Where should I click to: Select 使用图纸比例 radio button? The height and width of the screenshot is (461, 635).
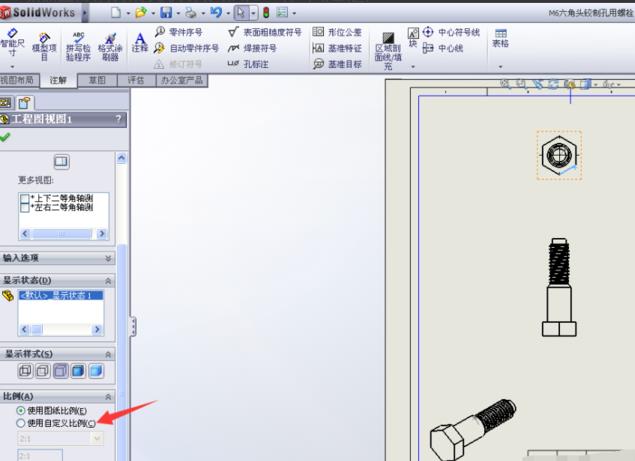click(x=21, y=410)
